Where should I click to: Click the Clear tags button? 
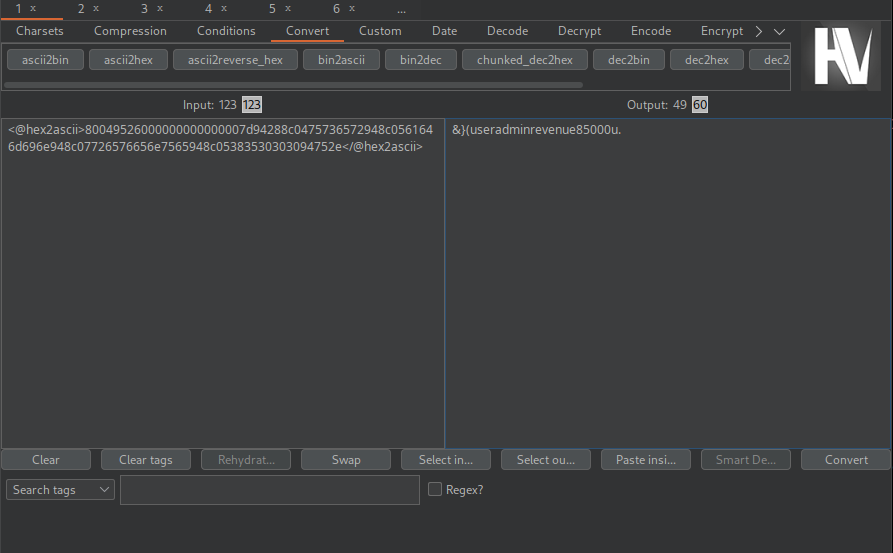coord(146,460)
